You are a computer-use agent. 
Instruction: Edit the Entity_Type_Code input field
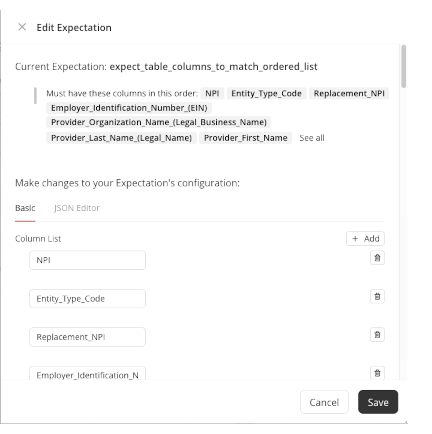[87, 299]
